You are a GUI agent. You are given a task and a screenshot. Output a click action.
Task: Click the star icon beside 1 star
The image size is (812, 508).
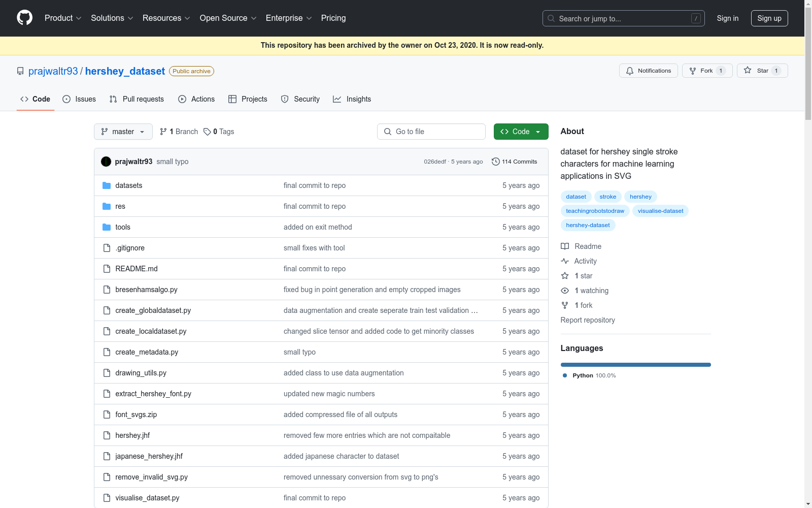point(565,276)
